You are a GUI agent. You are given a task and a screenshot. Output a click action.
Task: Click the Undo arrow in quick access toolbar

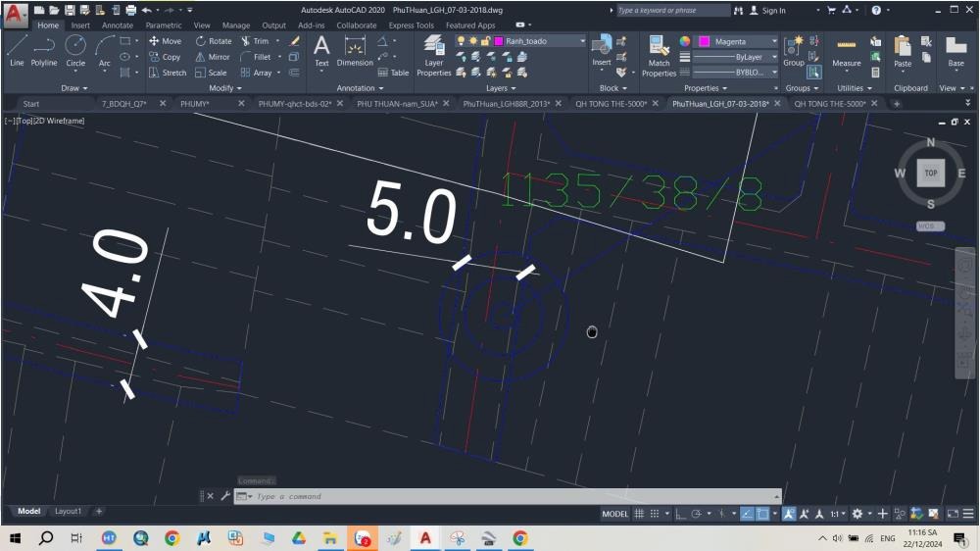click(x=146, y=10)
